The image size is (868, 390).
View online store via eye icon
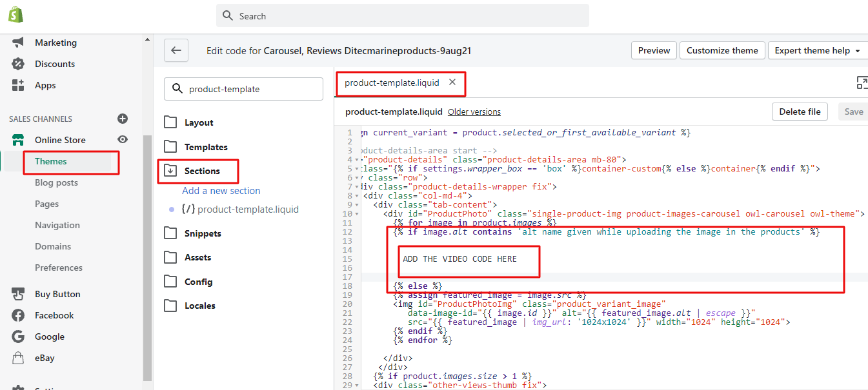(123, 140)
